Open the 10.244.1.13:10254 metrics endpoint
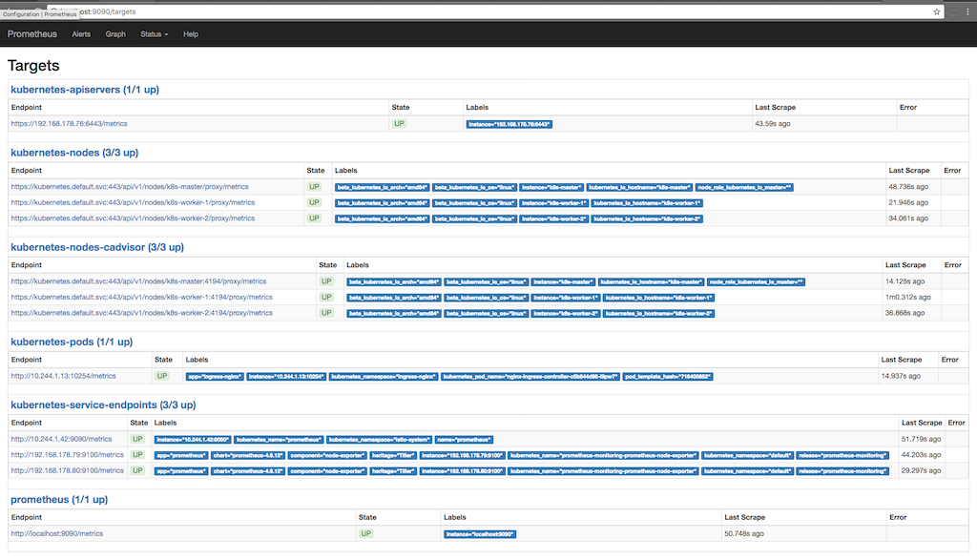Viewport: 977px width, 560px height. tap(63, 376)
